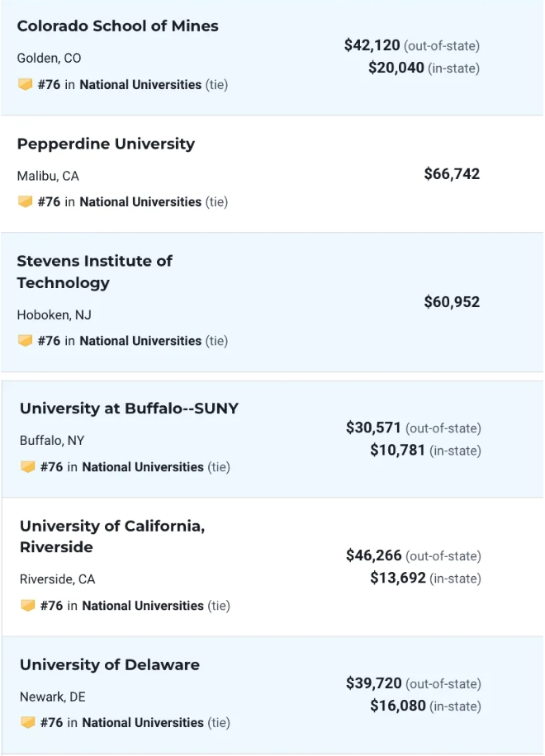This screenshot has height=756, width=545.
Task: Click the ranking badge icon for Stevens Institute of Technology
Action: [x=25, y=340]
